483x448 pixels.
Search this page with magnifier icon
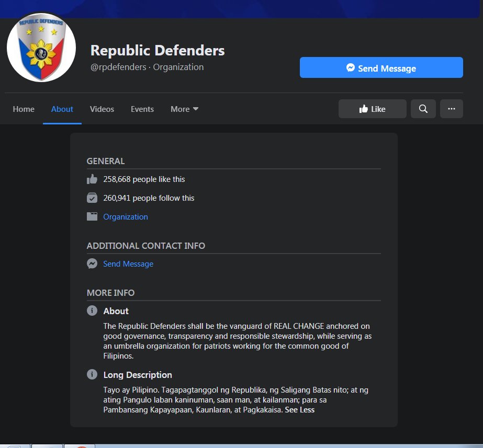click(x=423, y=109)
